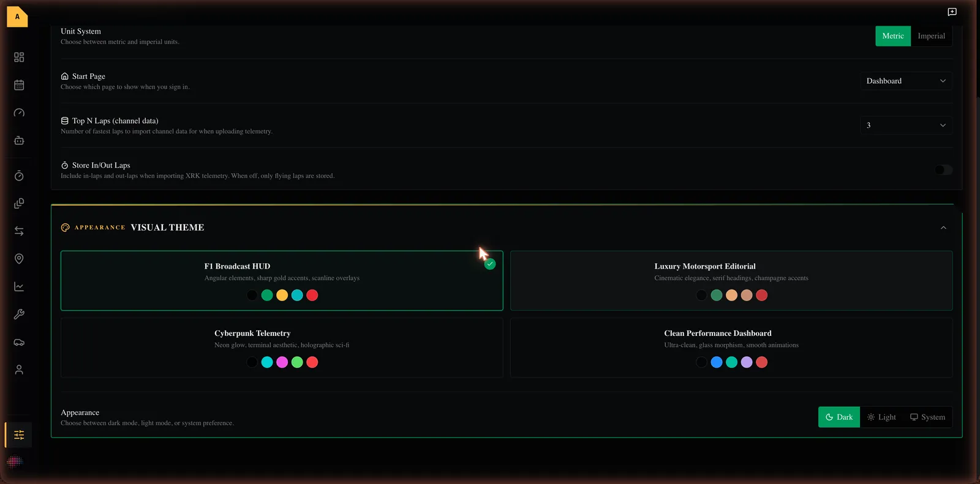Toggle the Store In/Out Laps switch
Viewport: 980px width, 484px height.
943,170
